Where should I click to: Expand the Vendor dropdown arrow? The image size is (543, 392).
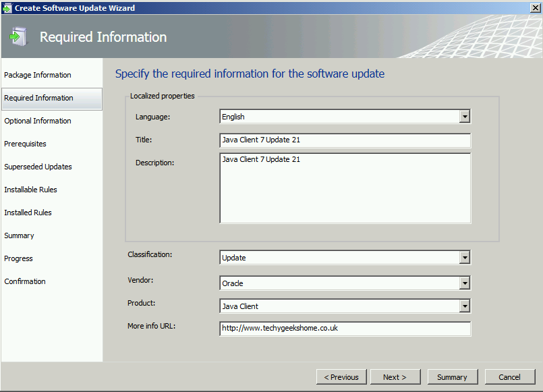pyautogui.click(x=465, y=283)
